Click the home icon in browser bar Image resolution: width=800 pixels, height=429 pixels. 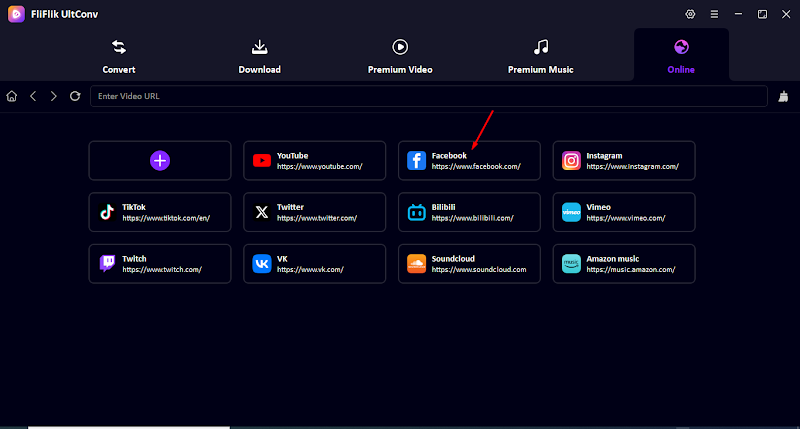[12, 96]
